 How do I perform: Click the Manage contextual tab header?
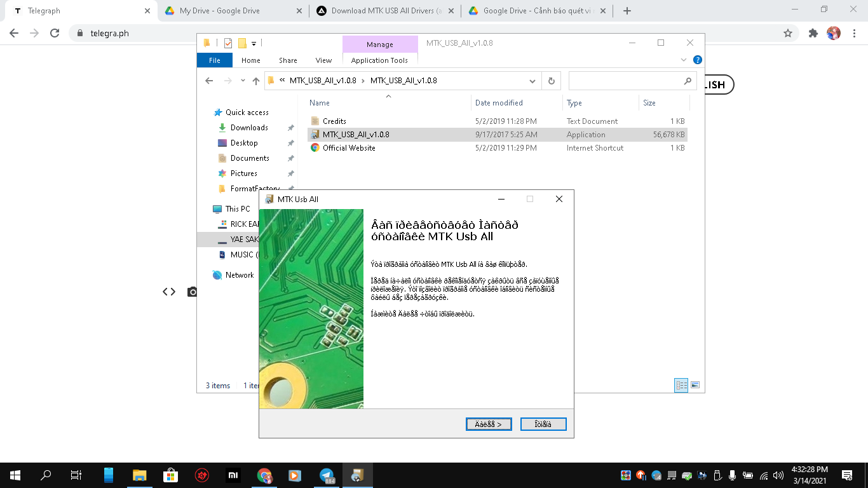380,44
